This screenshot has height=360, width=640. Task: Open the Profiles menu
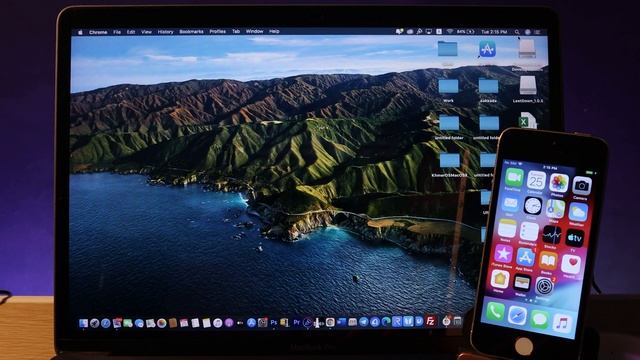(218, 31)
